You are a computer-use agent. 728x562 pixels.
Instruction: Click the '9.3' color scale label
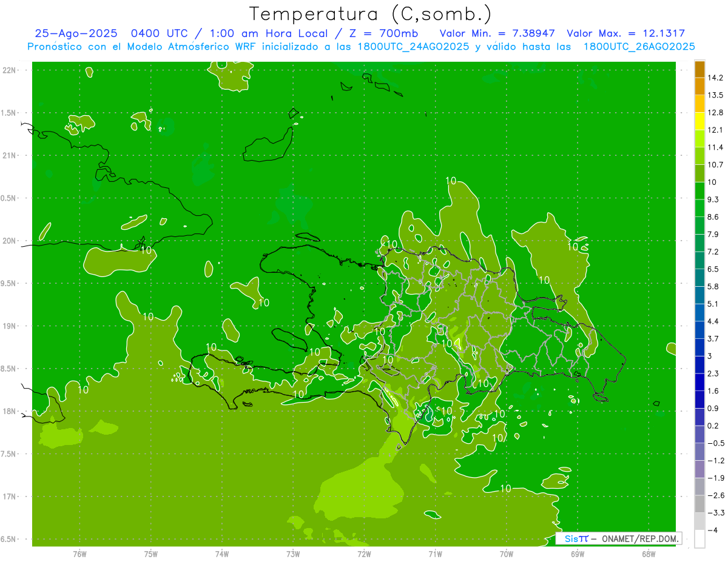click(713, 199)
